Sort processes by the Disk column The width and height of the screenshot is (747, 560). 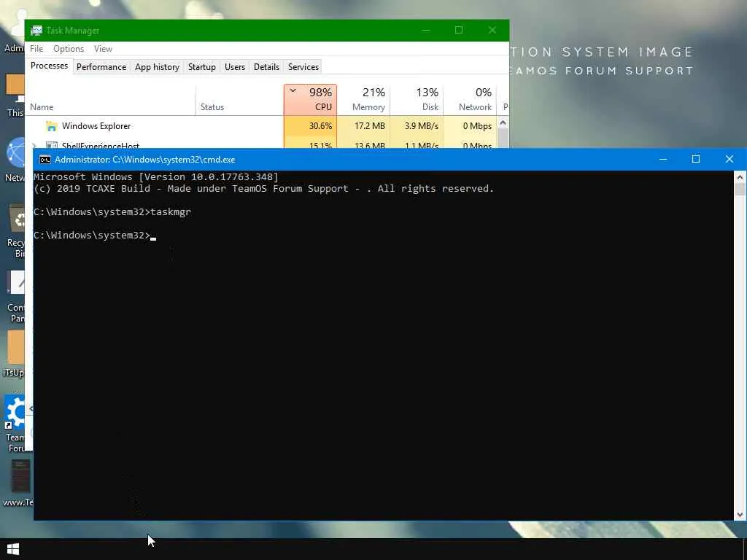(x=417, y=99)
